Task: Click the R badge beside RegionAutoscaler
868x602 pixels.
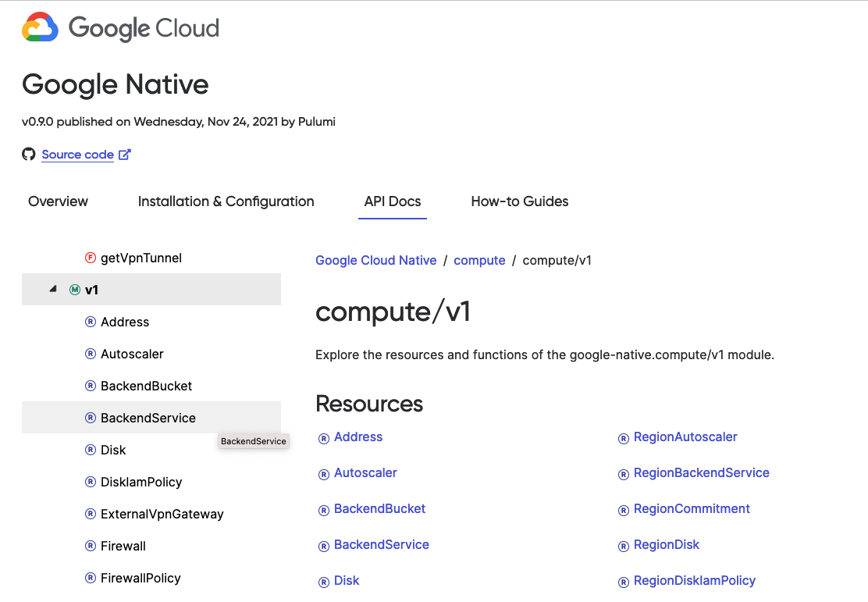Action: [x=623, y=437]
